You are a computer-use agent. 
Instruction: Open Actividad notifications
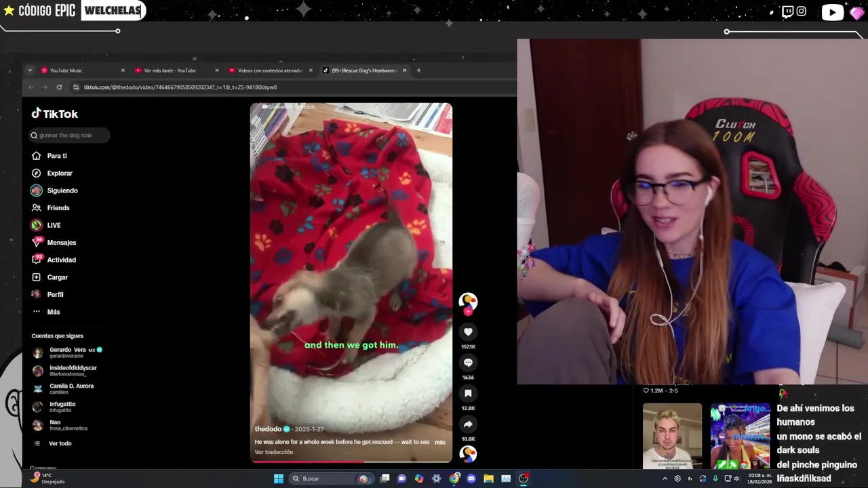tap(54, 260)
